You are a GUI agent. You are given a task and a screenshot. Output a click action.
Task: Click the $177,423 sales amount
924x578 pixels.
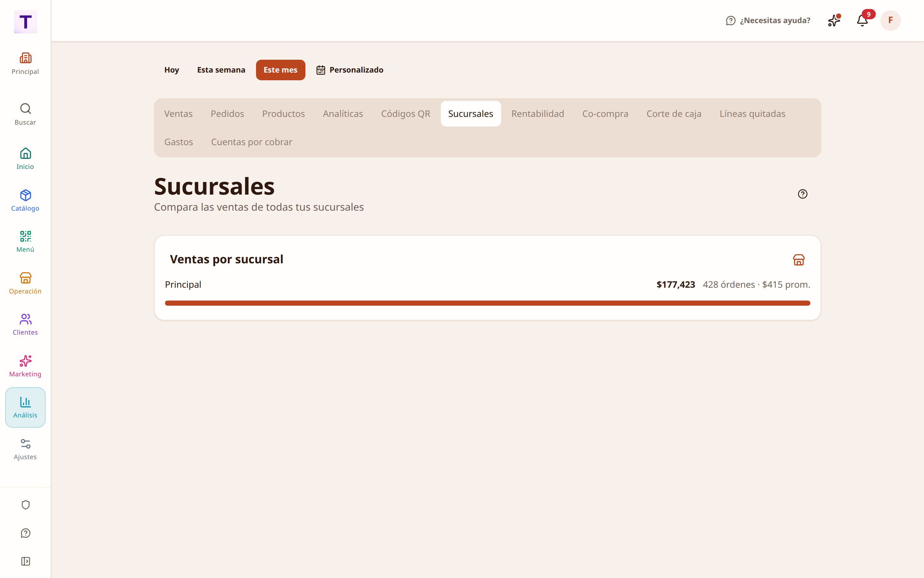[675, 285]
